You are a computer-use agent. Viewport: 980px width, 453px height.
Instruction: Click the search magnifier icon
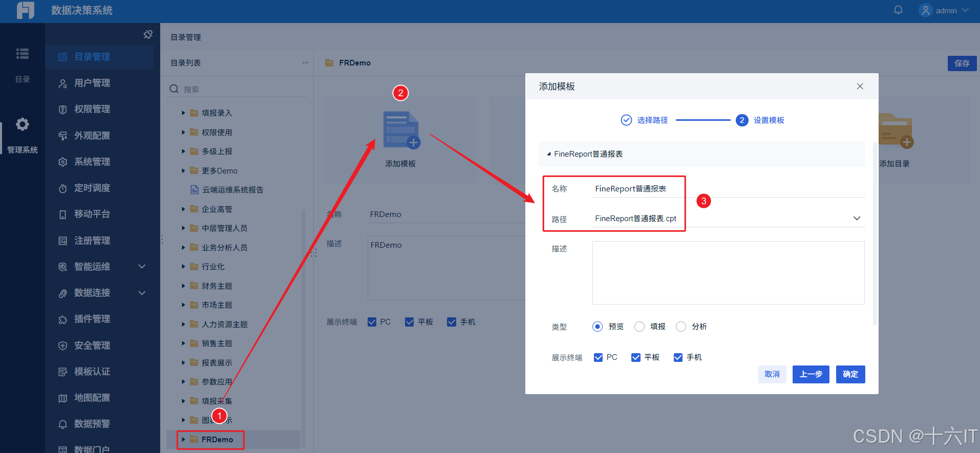[174, 89]
